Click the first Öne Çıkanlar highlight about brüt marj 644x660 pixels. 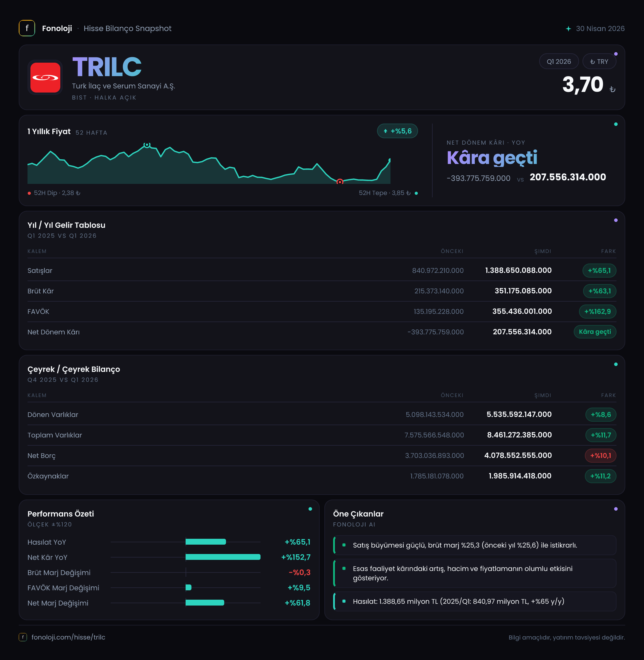click(x=475, y=545)
